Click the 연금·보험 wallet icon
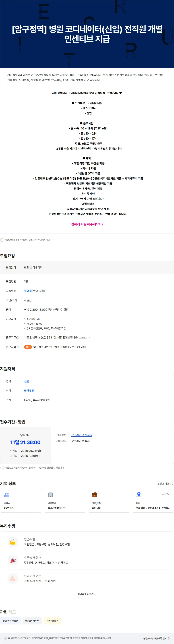174x644 pixels. [13, 542]
